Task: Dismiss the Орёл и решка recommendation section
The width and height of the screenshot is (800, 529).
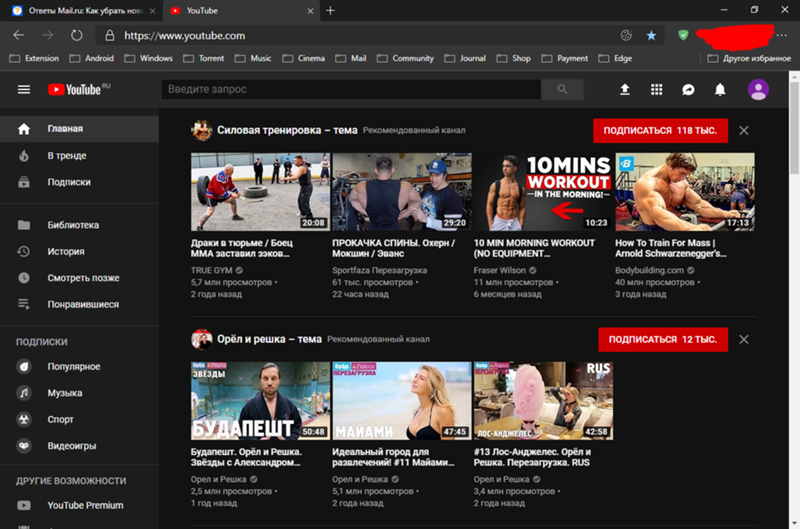Action: (x=744, y=339)
